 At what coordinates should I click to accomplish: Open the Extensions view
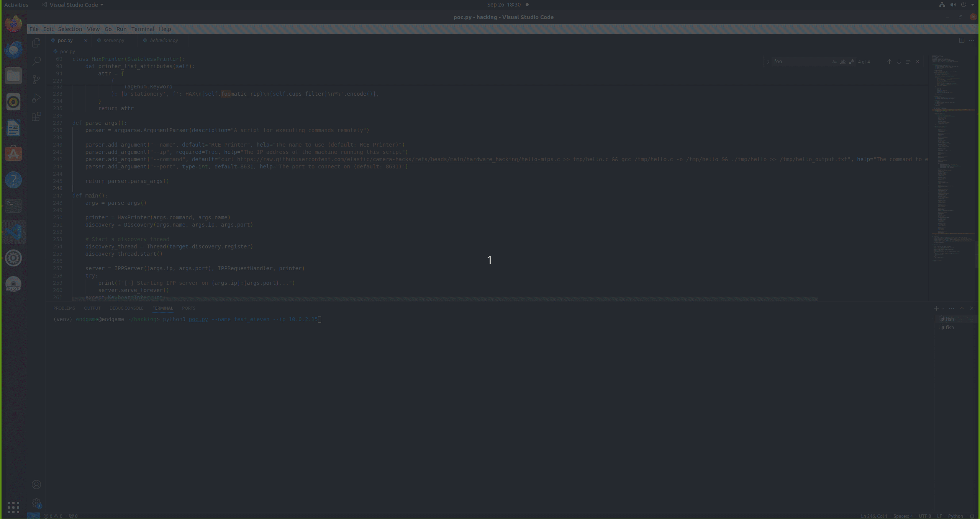point(36,116)
